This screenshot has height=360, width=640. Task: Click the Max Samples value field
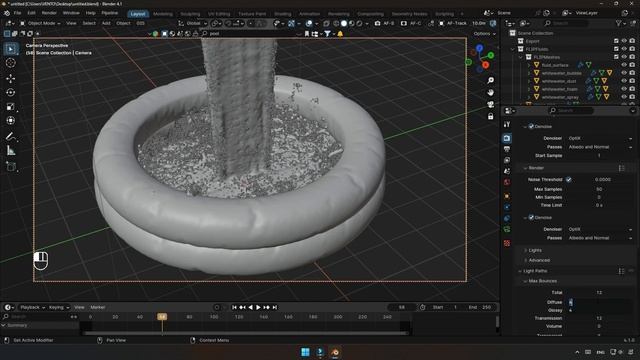point(600,189)
